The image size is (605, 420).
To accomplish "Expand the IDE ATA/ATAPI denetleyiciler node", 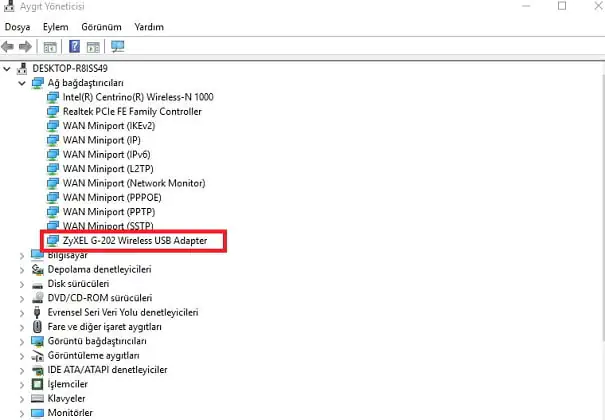I will pyautogui.click(x=22, y=371).
